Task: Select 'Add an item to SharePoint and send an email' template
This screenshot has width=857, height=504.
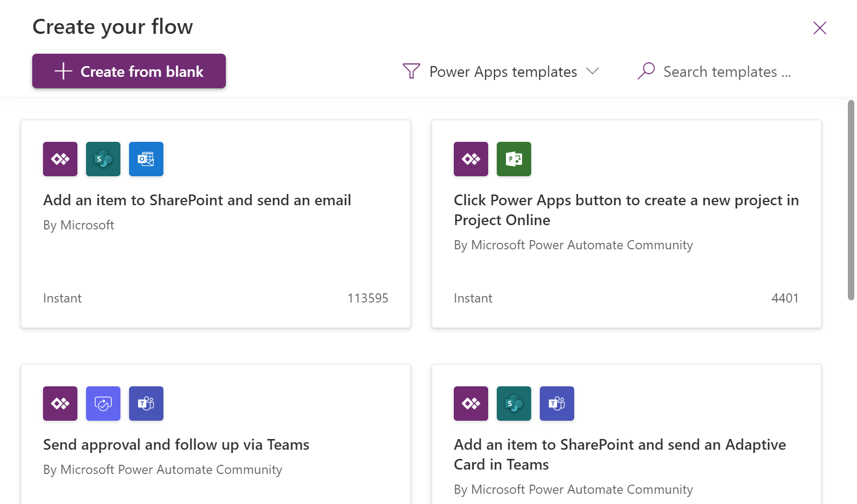Action: 197,200
